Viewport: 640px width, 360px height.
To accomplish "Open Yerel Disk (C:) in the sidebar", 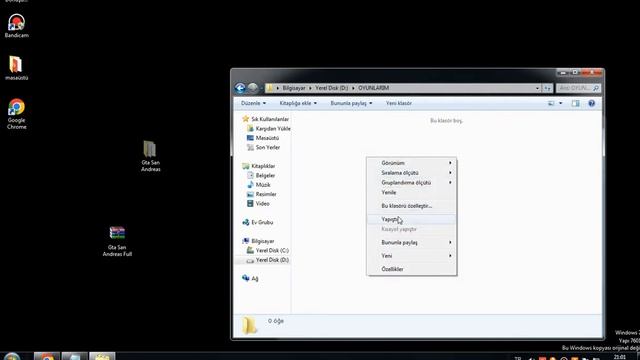I will [268, 251].
